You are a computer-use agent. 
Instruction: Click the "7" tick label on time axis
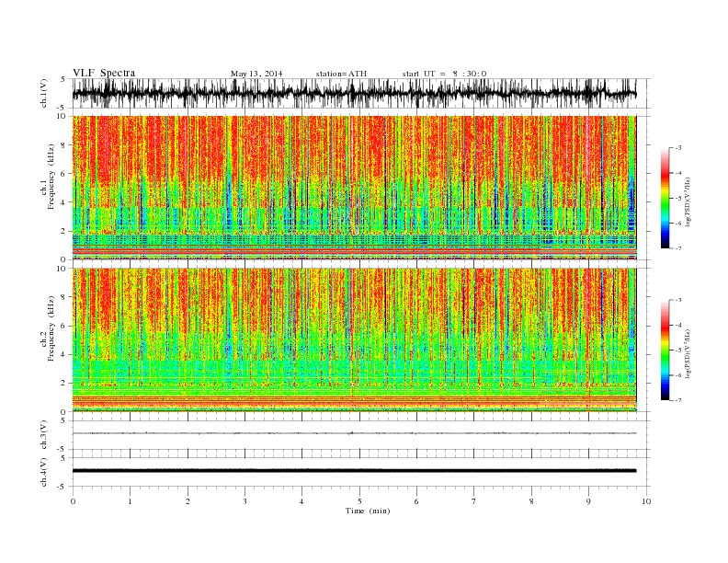click(474, 501)
